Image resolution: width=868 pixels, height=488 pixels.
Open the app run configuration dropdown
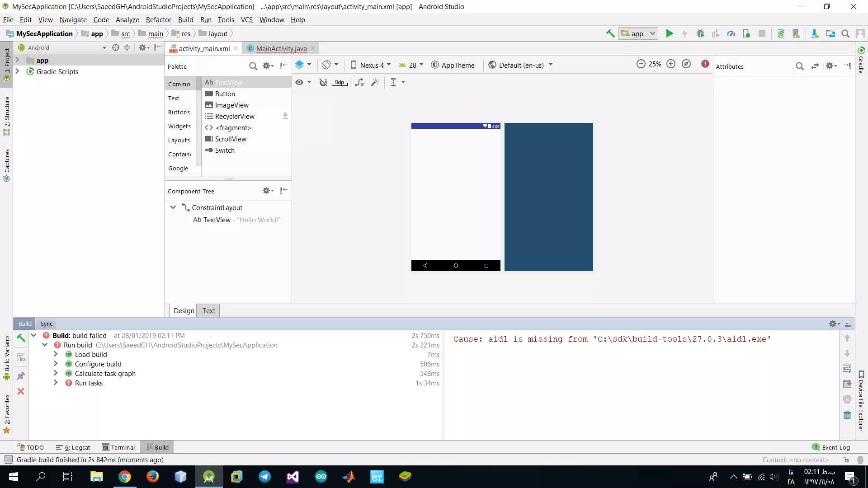tap(638, 33)
